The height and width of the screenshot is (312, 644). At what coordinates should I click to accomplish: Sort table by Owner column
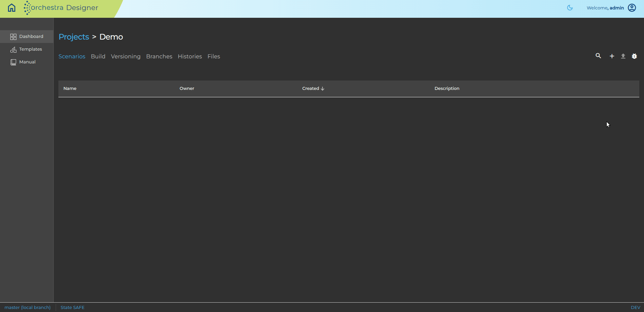click(x=187, y=89)
